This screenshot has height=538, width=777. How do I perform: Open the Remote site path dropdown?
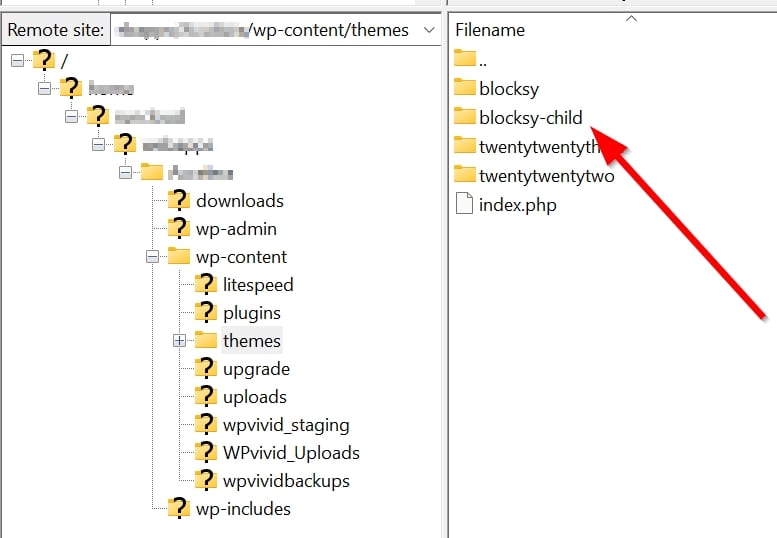click(x=429, y=30)
